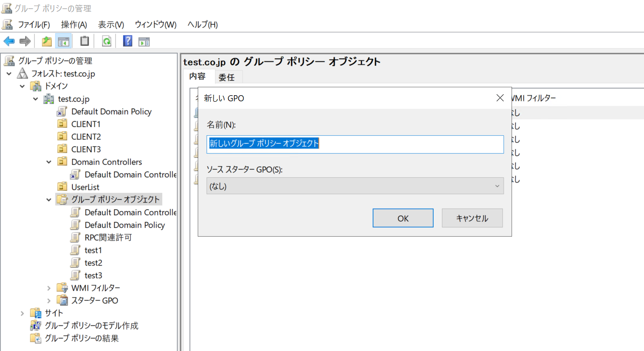Screen dimensions: 644x351
Task: Open the 操作(A) menu
Action: (x=74, y=24)
